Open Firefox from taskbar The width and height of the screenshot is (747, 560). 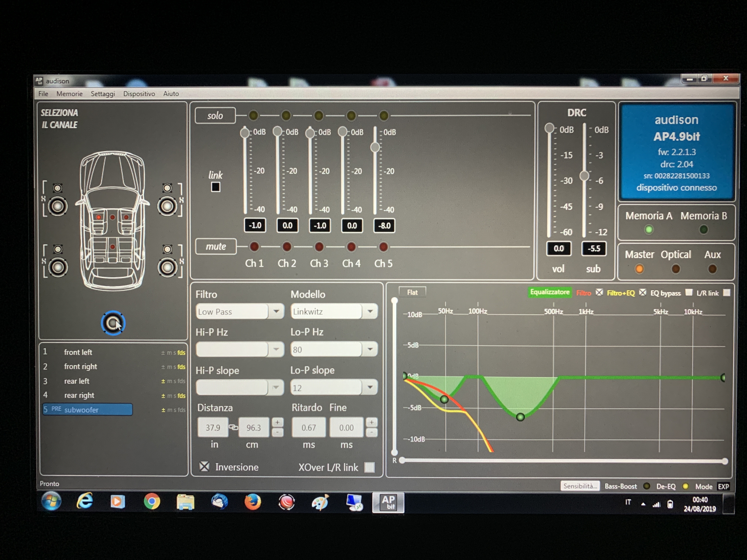tap(253, 502)
